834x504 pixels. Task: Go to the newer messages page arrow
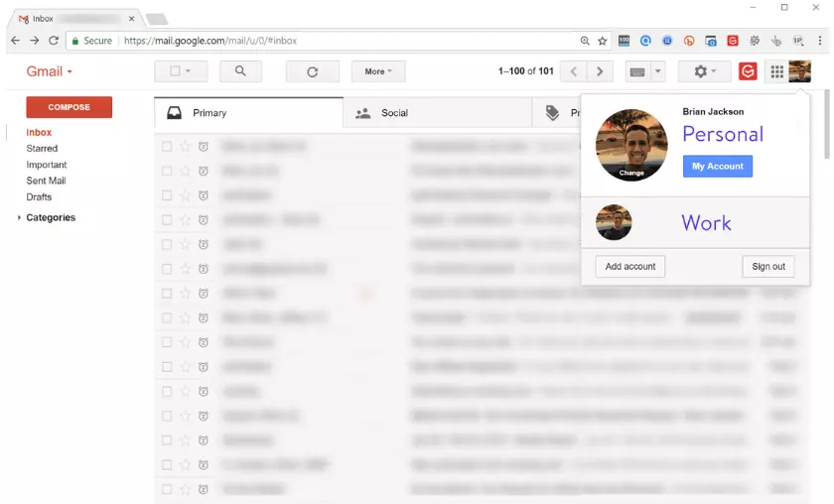[574, 71]
